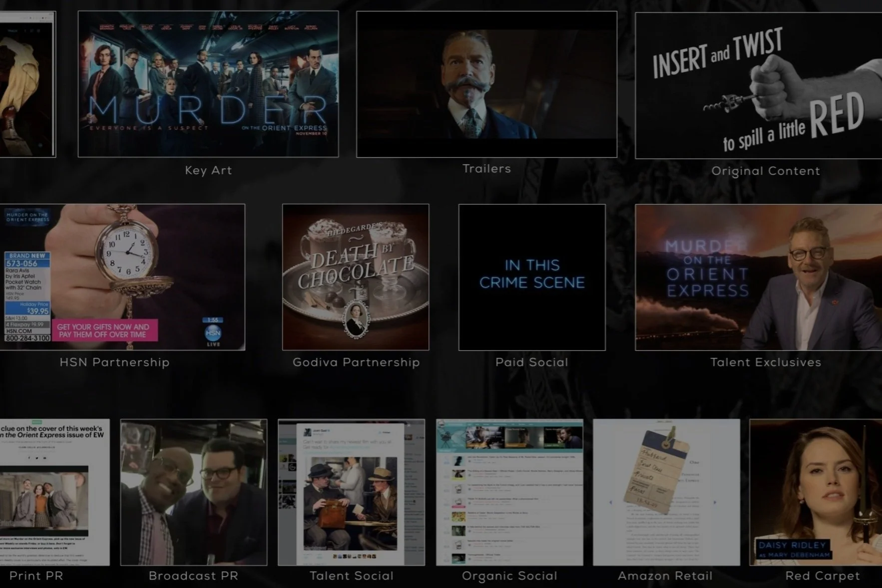Open the Talent Social tweet thumbnail
Viewport: 882px width, 588px height.
point(351,492)
